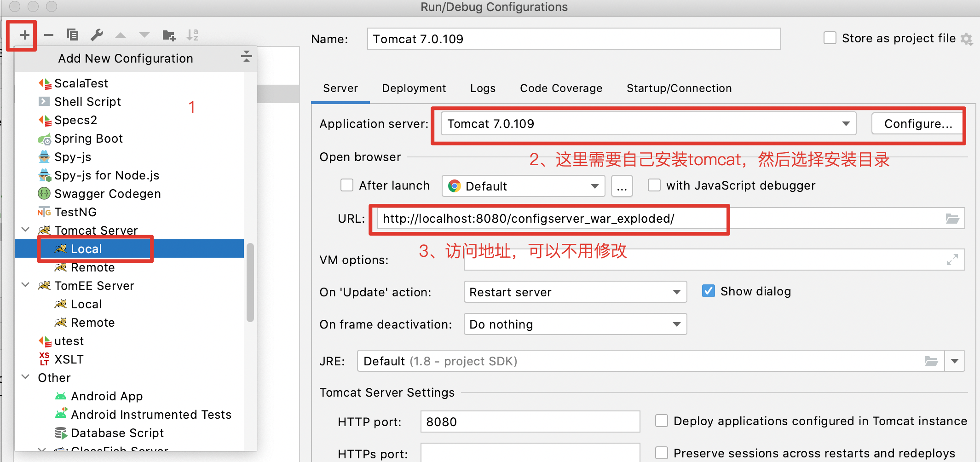Check Deploy applications configured in Tomcat instance
The image size is (980, 462).
coord(662,421)
